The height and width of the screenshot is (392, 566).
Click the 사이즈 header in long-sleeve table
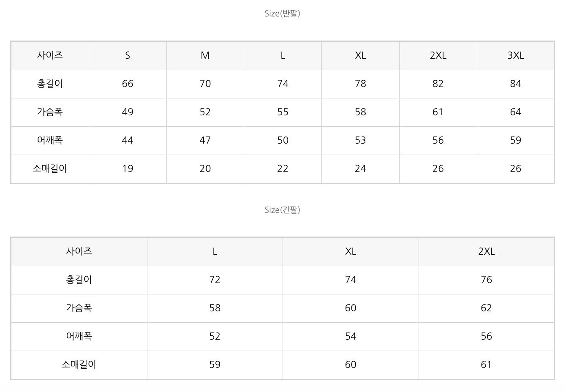pos(79,251)
